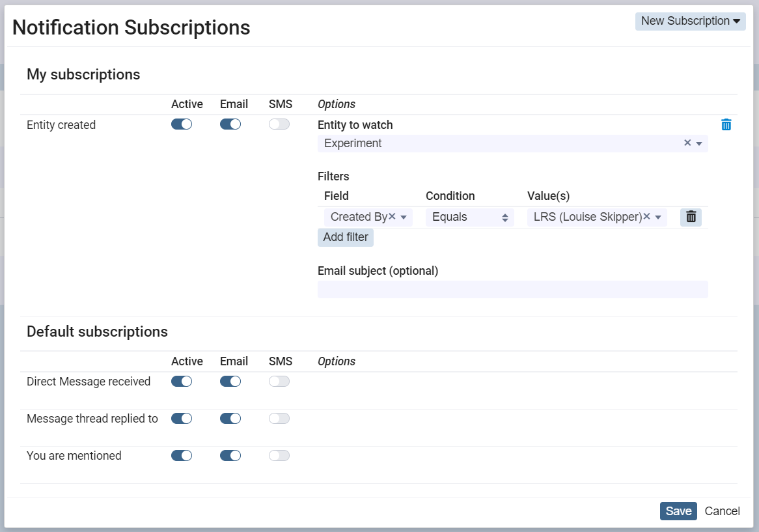Clear the Created By field using X
The height and width of the screenshot is (532, 759).
pyautogui.click(x=393, y=217)
